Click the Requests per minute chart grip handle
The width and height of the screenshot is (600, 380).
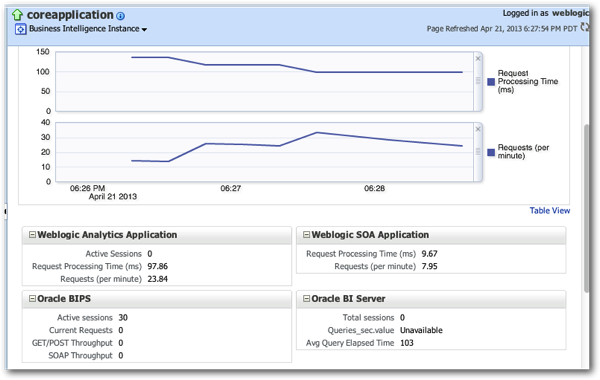tap(478, 152)
